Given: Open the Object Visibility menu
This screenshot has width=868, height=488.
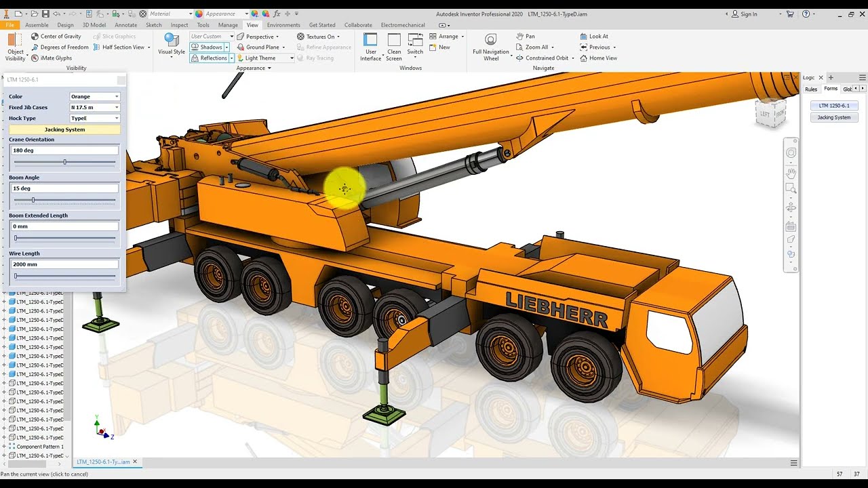Looking at the screenshot, I should (15, 47).
